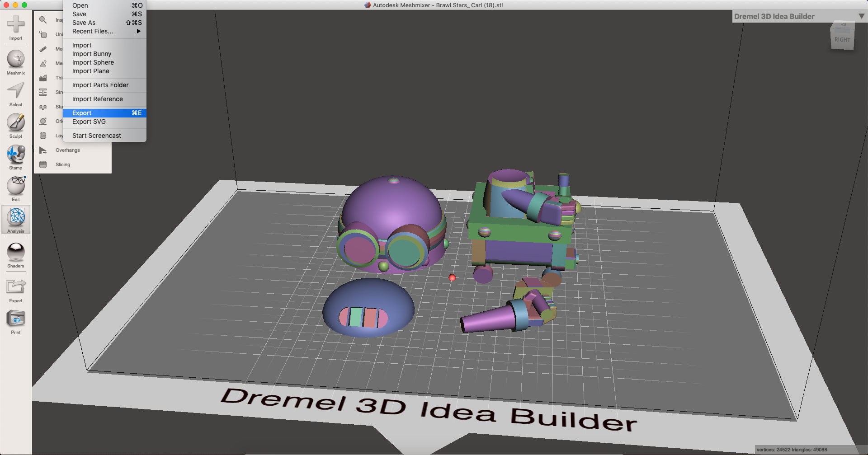
Task: Select Import Reference menu entry
Action: point(104,99)
